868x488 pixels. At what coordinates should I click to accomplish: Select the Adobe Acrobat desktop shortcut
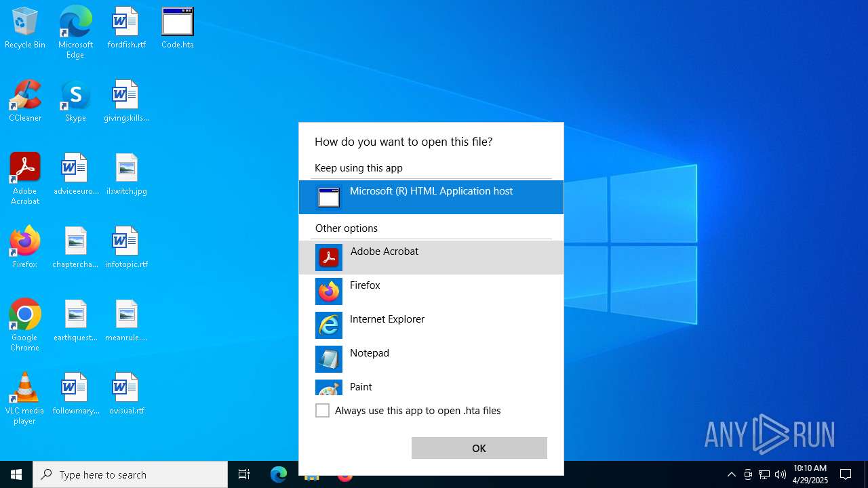25,179
